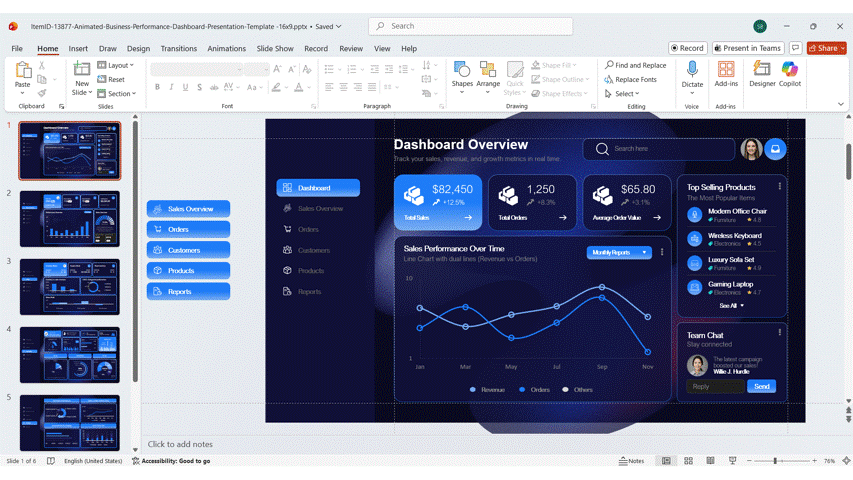Click the fit slide to window icon

(846, 461)
